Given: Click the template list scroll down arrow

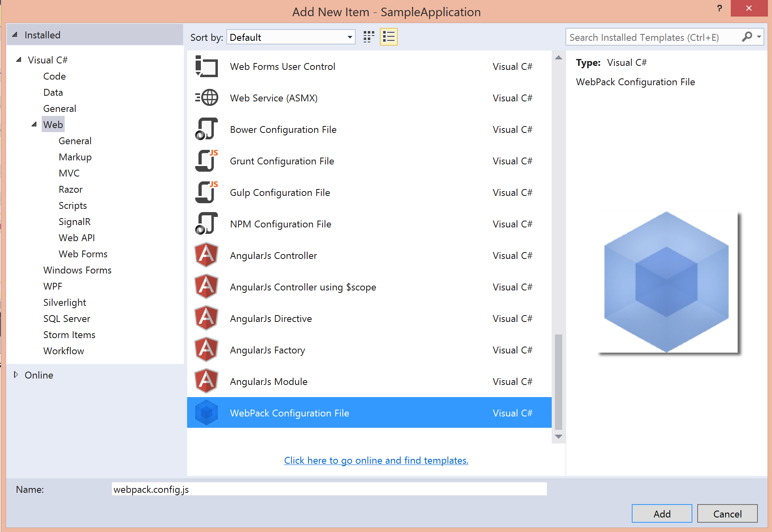Looking at the screenshot, I should pos(559,436).
